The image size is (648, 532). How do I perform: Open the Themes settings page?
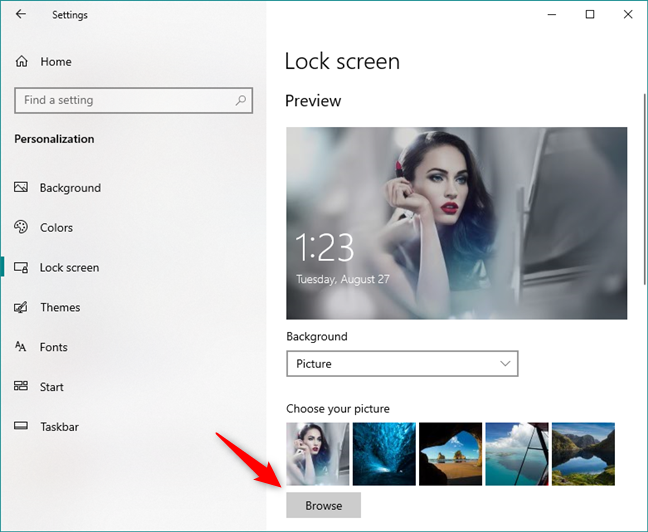click(60, 308)
